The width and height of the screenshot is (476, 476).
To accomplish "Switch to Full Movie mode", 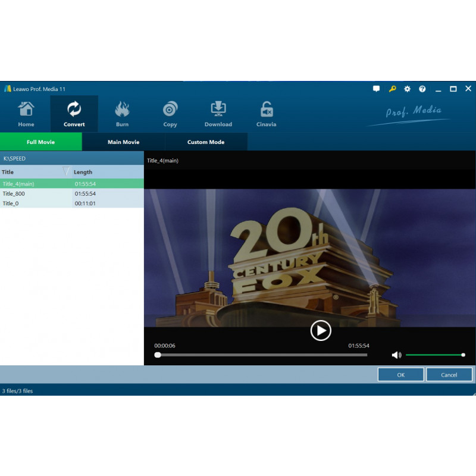I will tap(40, 142).
